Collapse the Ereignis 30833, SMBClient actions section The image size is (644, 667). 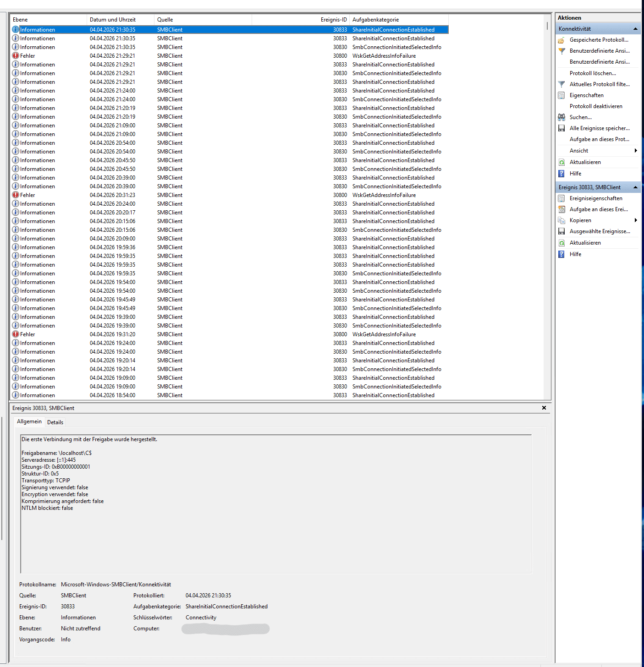pyautogui.click(x=635, y=187)
